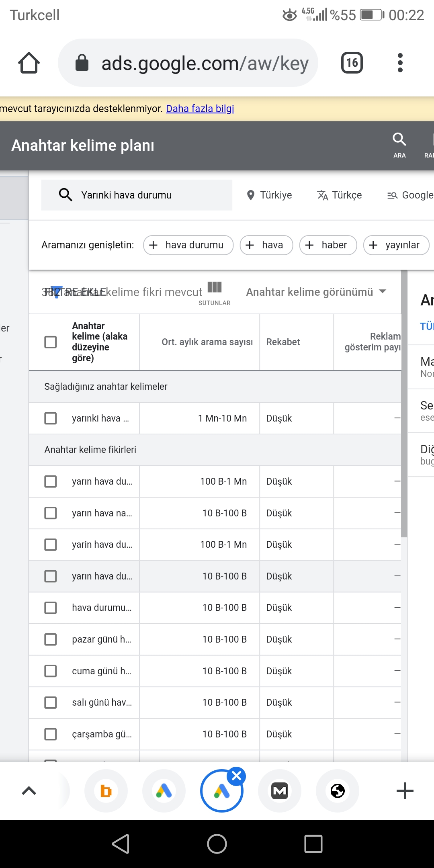The height and width of the screenshot is (868, 434).
Task: Switch to the Gmail tab icon
Action: (280, 791)
